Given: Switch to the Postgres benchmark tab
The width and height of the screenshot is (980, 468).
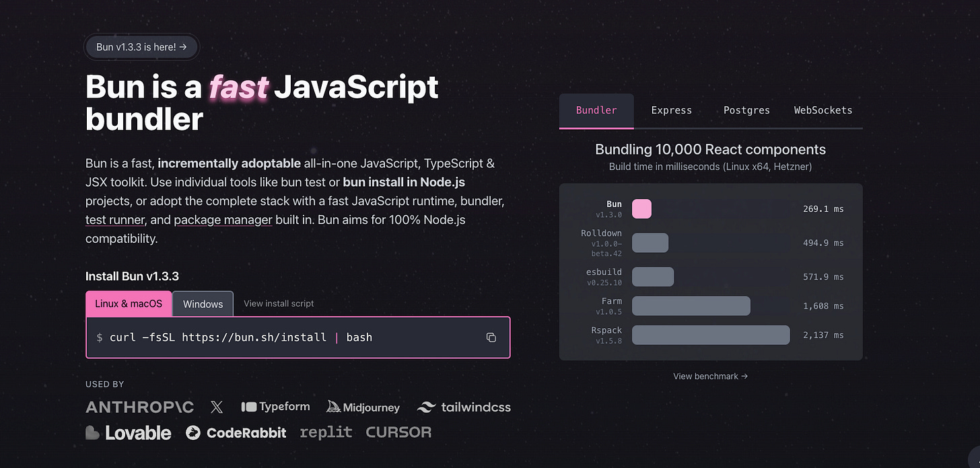Looking at the screenshot, I should point(746,110).
